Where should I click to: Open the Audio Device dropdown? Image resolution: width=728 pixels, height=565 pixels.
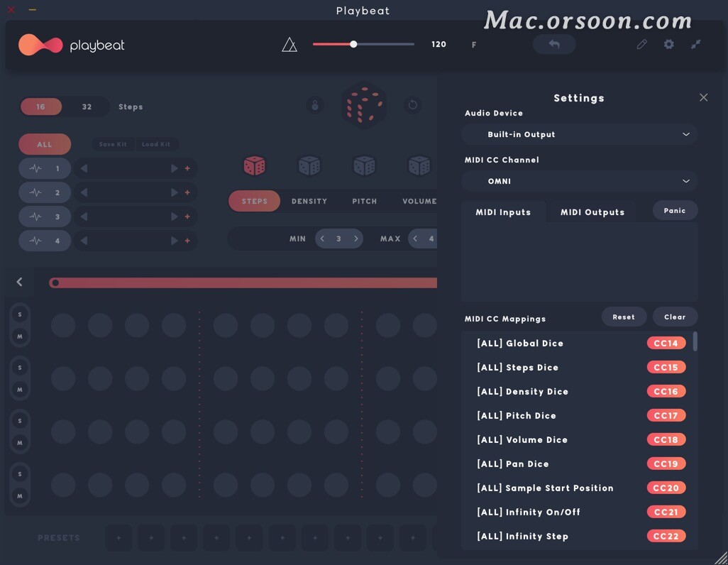coord(580,134)
